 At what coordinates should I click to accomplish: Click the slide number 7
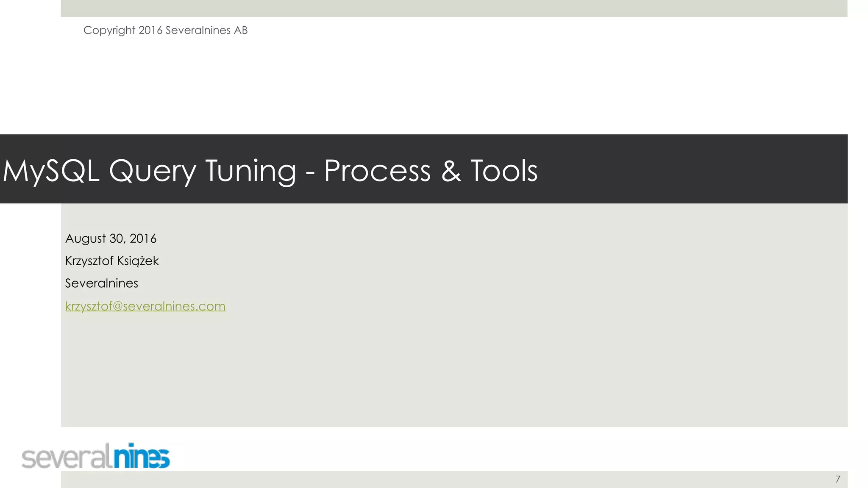coord(837,479)
